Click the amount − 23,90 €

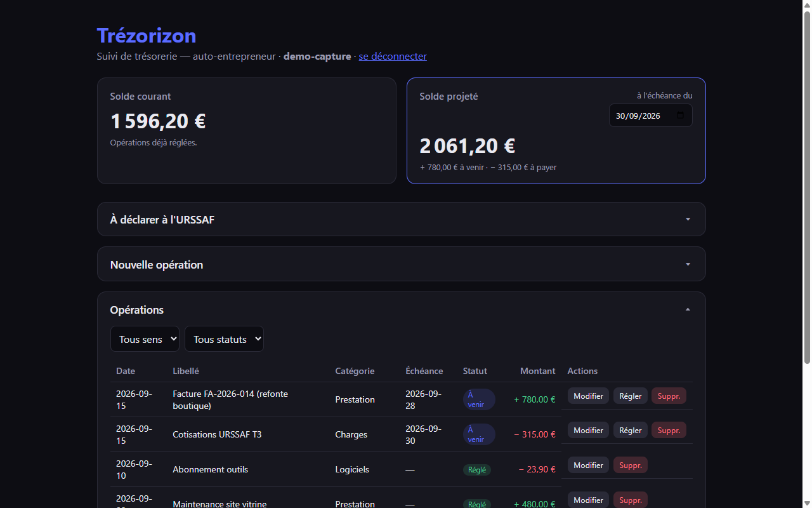[x=537, y=469]
